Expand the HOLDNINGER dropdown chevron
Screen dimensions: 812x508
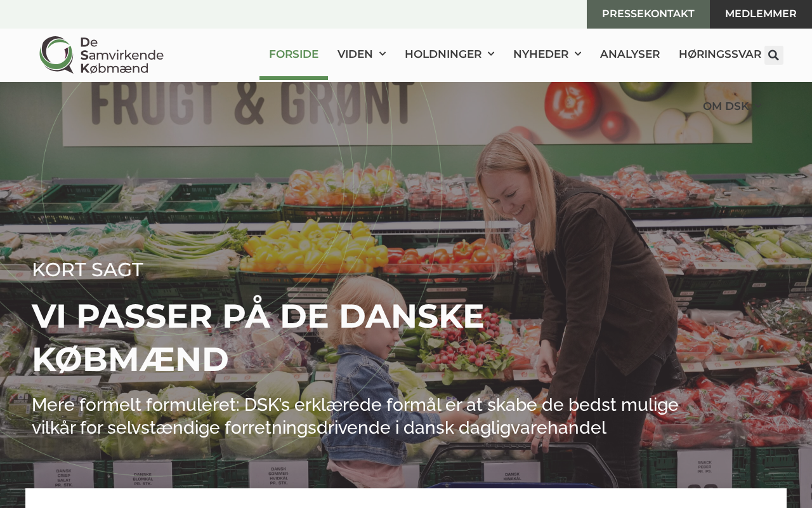point(491,54)
